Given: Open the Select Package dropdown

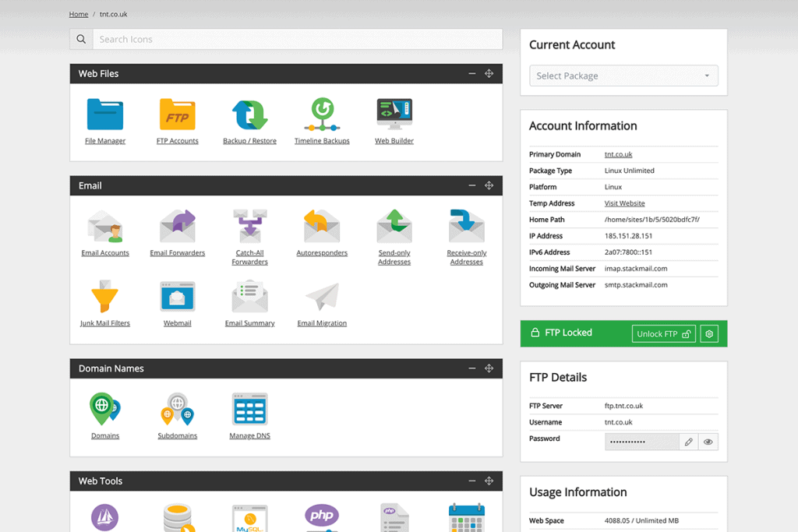Looking at the screenshot, I should click(x=623, y=76).
